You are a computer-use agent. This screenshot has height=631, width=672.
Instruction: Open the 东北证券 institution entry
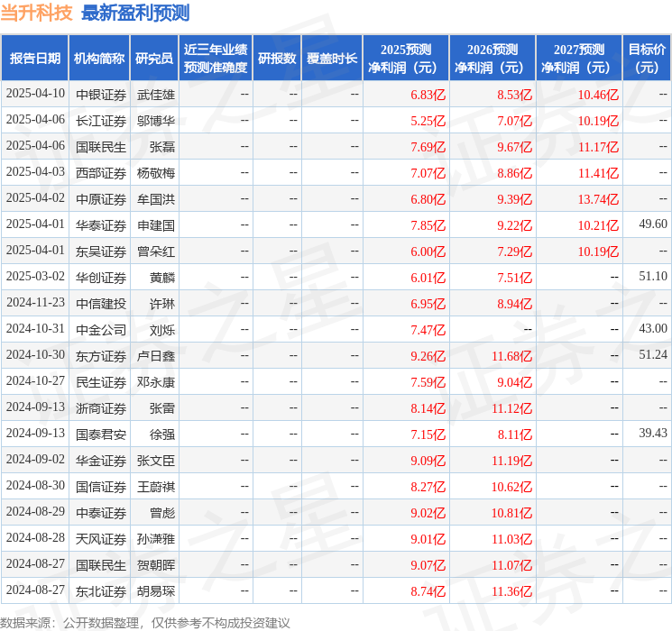click(100, 591)
